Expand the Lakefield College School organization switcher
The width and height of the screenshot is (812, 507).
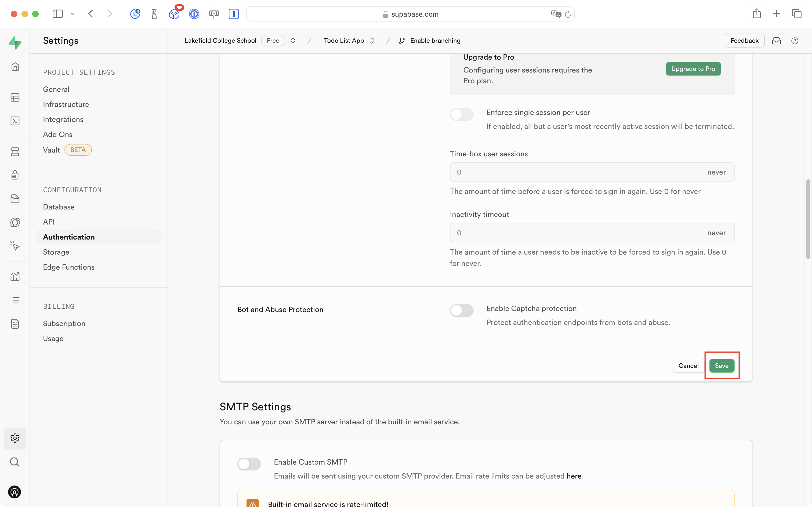click(293, 41)
